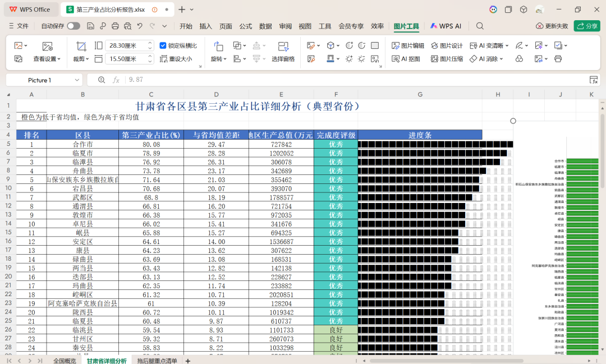This screenshot has width=606, height=364.
Task: Click the 重设大小 reset size button
Action: [x=176, y=59]
